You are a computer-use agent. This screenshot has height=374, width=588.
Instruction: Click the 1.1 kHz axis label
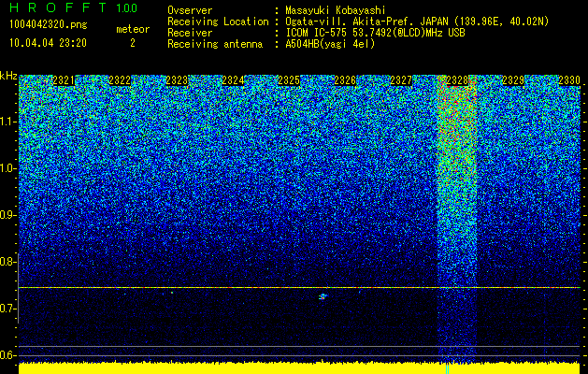(8, 122)
